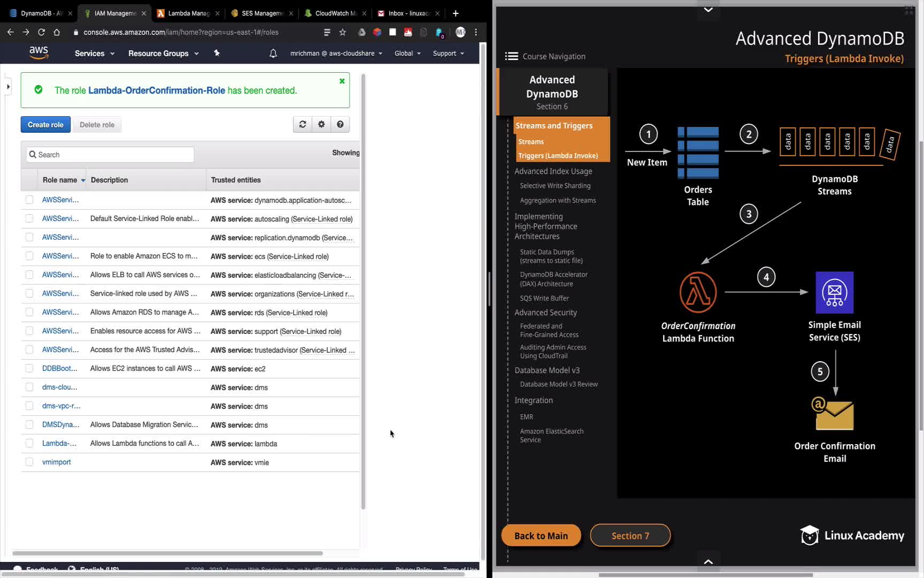Check the dms-clou... role checkbox

coord(29,387)
